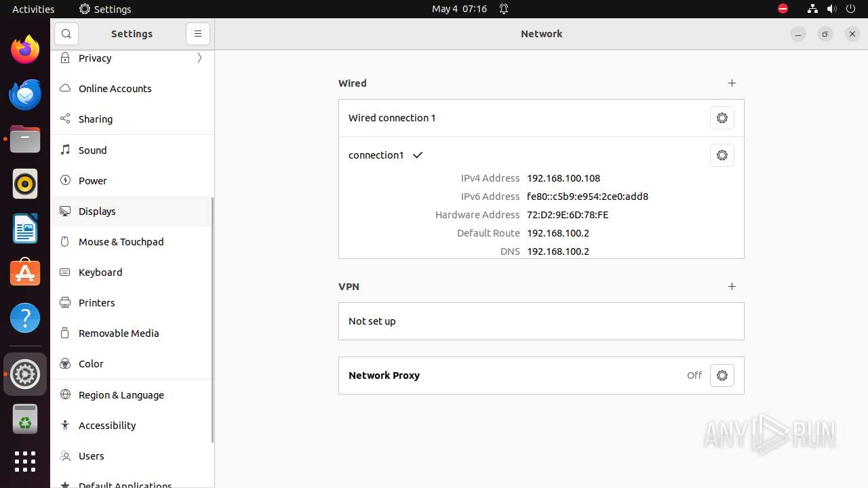Screen dimensions: 868x488
Task: Open Files manager from the dock
Action: point(25,139)
